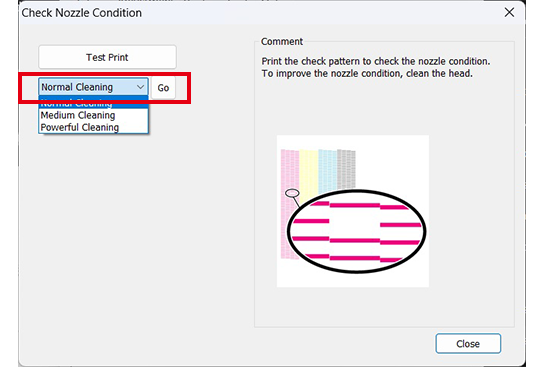Start cleaning with the Go button

pyautogui.click(x=163, y=87)
